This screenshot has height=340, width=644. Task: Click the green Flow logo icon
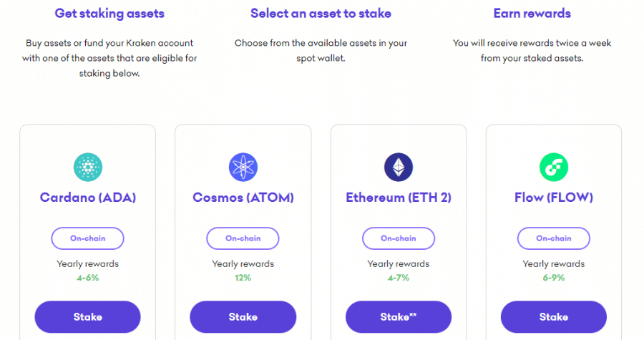[x=553, y=167]
